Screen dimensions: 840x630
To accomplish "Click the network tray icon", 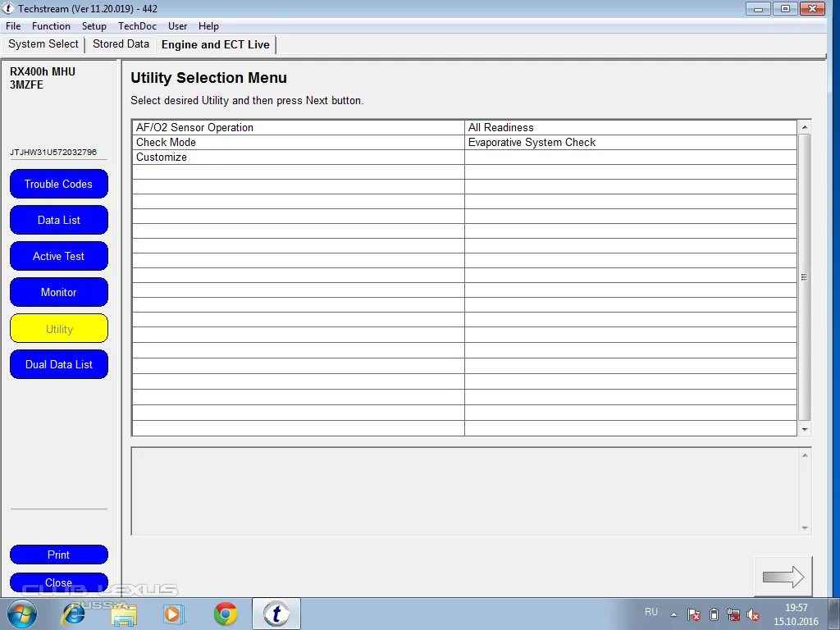I will pyautogui.click(x=733, y=614).
